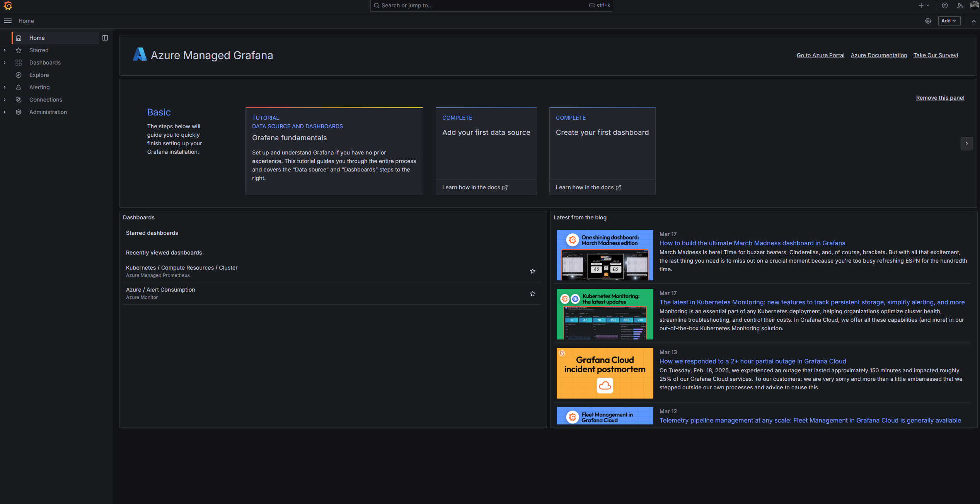Click the Home icon in sidebar
The width and height of the screenshot is (980, 504).
[19, 38]
